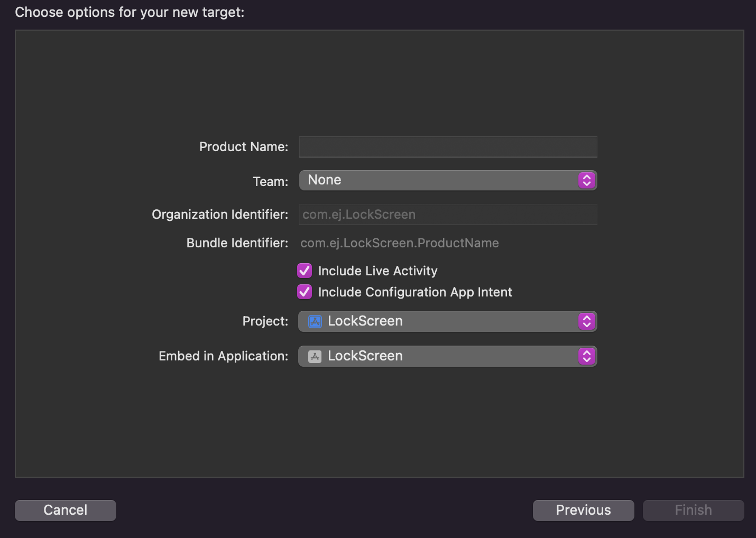Click the Finish button
This screenshot has height=538, width=756.
(x=693, y=510)
